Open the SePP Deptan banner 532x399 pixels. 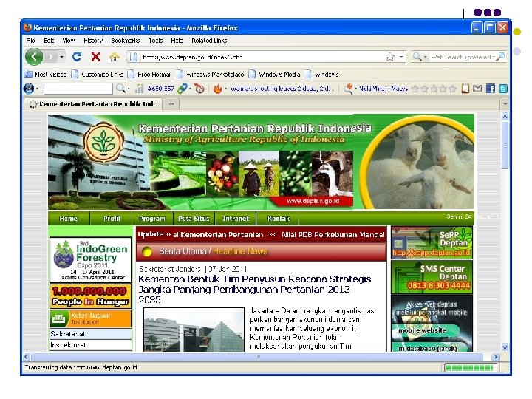click(432, 243)
